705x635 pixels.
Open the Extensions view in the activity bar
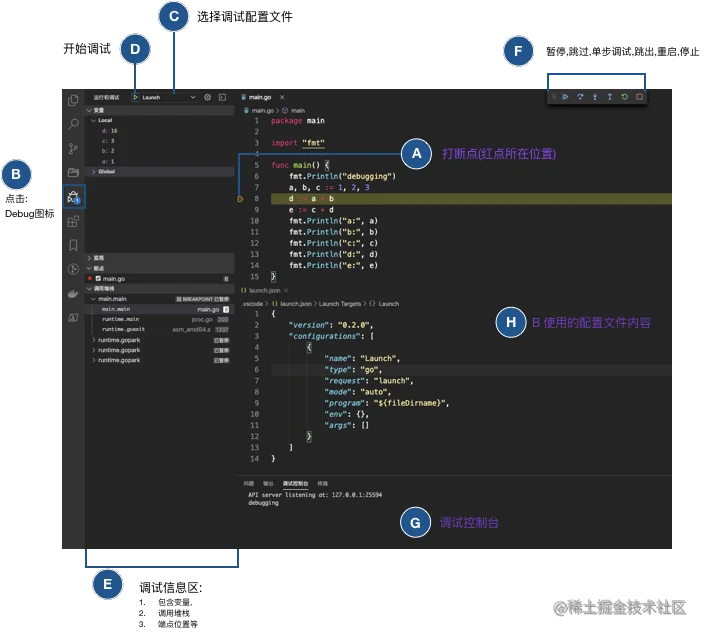73,221
